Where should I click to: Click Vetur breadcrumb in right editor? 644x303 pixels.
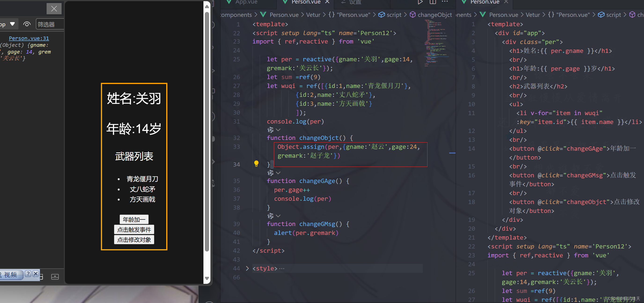tap(533, 15)
